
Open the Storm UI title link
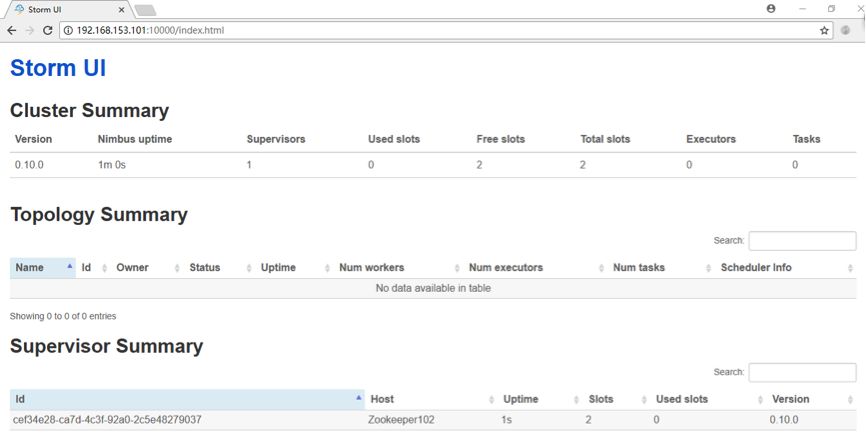[58, 68]
